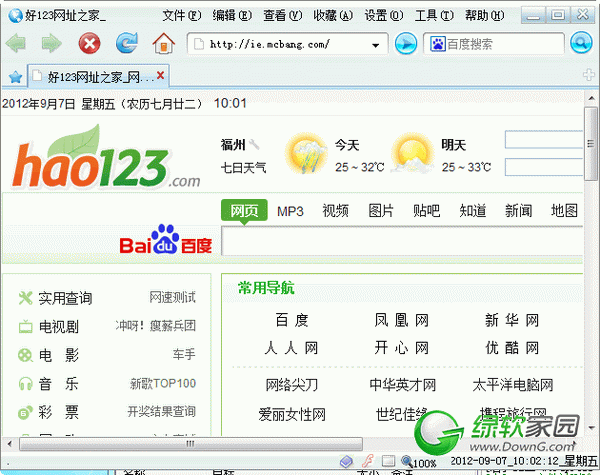The image size is (600, 475).
Task: Open the 设置(O) menu
Action: 384,16
